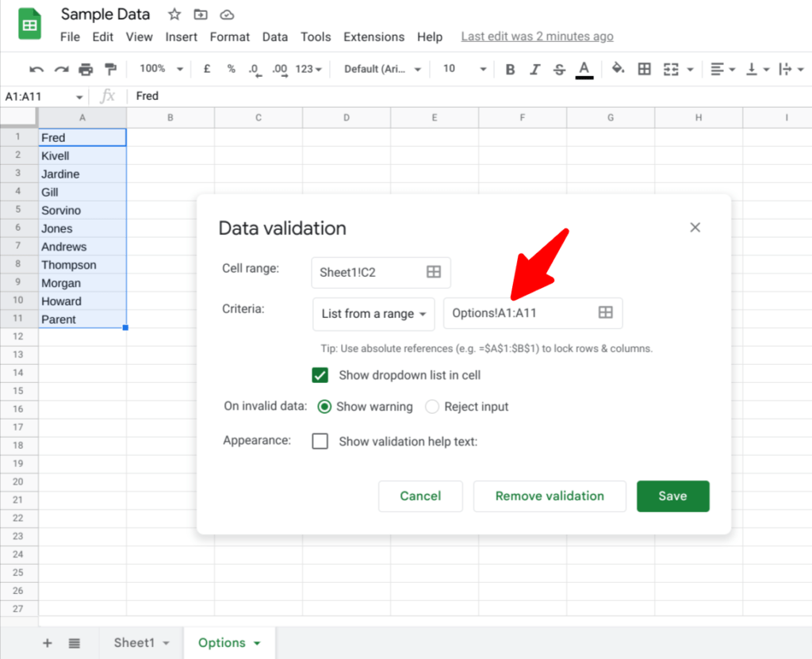The image size is (812, 659).
Task: Click the Remove validation button
Action: (550, 496)
